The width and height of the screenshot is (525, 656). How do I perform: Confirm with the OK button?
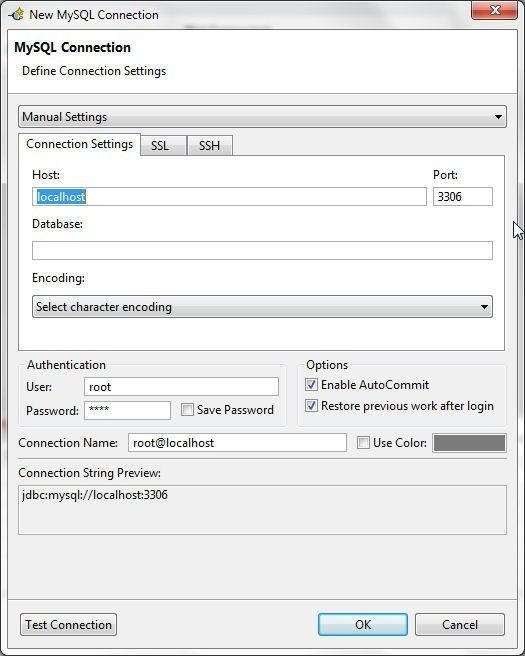pyautogui.click(x=363, y=625)
